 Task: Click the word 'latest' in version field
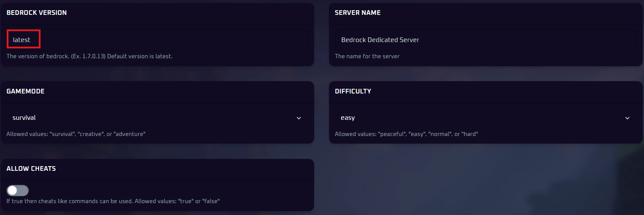22,40
